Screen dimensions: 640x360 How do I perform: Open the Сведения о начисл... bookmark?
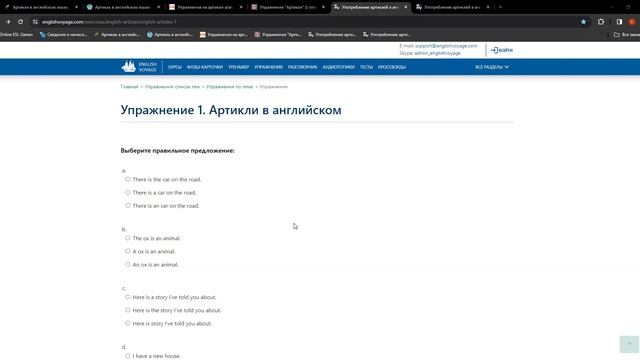pos(63,35)
